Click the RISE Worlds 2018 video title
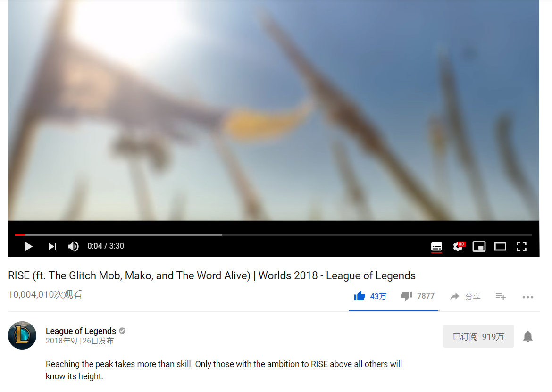This screenshot has width=552, height=392. [x=211, y=275]
